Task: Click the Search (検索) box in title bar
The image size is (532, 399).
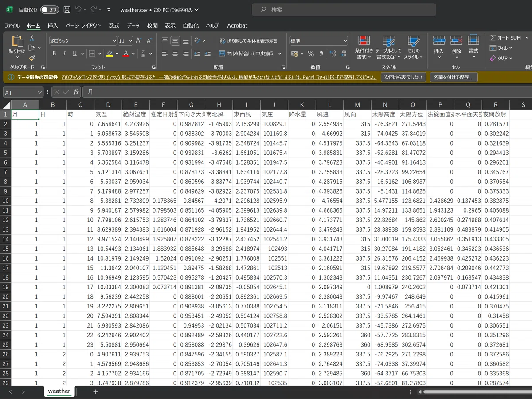Action: pyautogui.click(x=344, y=9)
